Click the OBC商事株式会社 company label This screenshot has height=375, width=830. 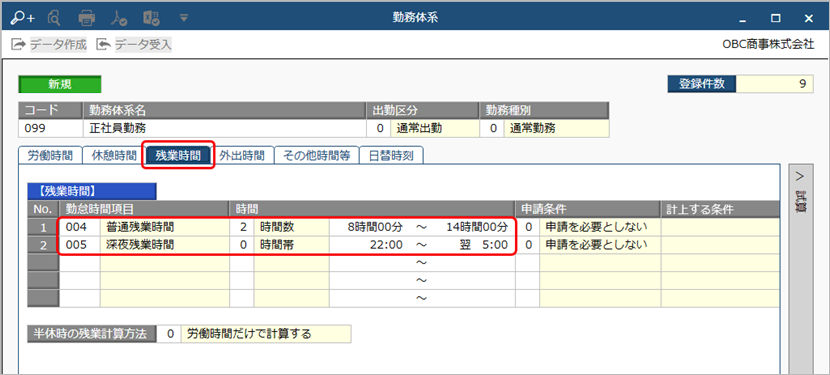pos(768,44)
